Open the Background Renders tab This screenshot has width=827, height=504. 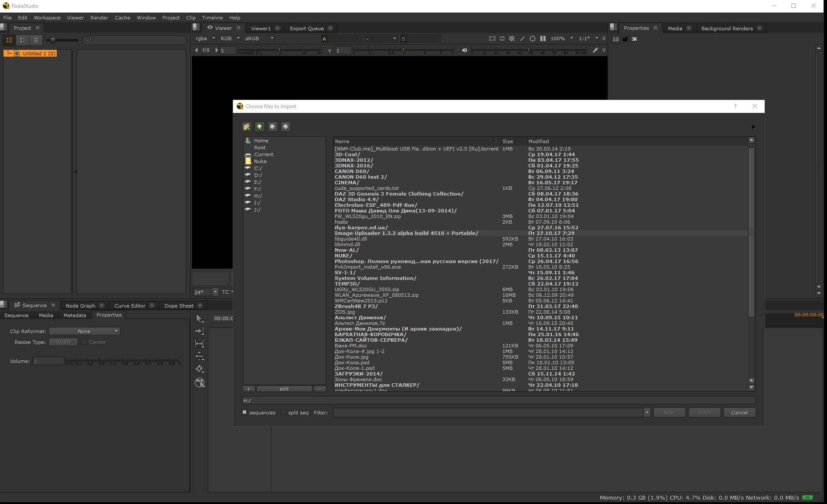pyautogui.click(x=727, y=28)
